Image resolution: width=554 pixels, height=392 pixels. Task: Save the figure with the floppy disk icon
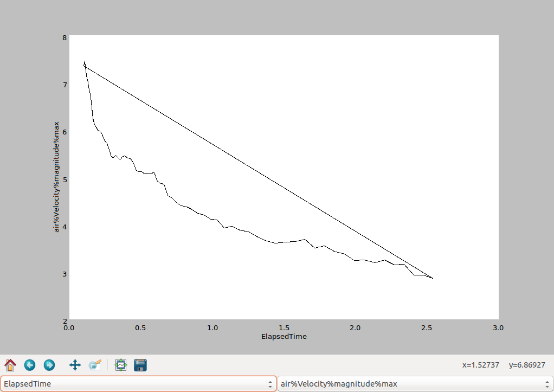[140, 365]
